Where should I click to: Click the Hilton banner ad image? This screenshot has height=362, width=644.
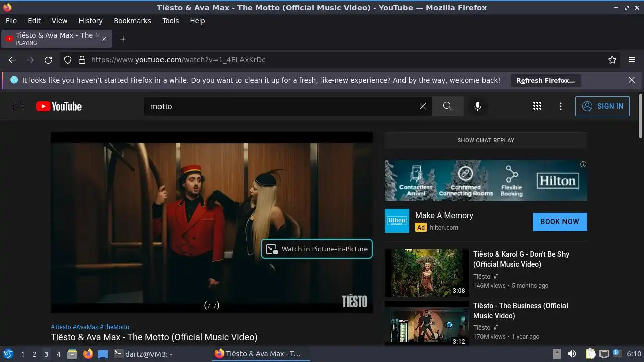pos(486,180)
